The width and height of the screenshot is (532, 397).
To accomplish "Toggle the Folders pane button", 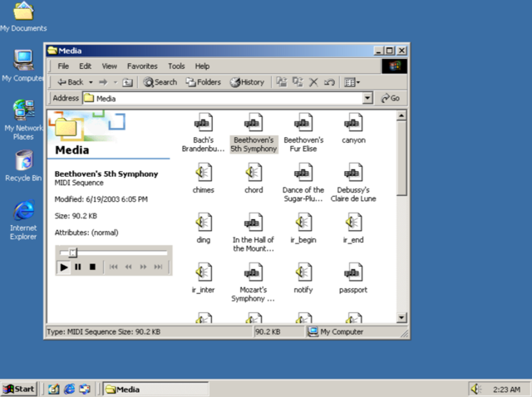I will pos(203,82).
